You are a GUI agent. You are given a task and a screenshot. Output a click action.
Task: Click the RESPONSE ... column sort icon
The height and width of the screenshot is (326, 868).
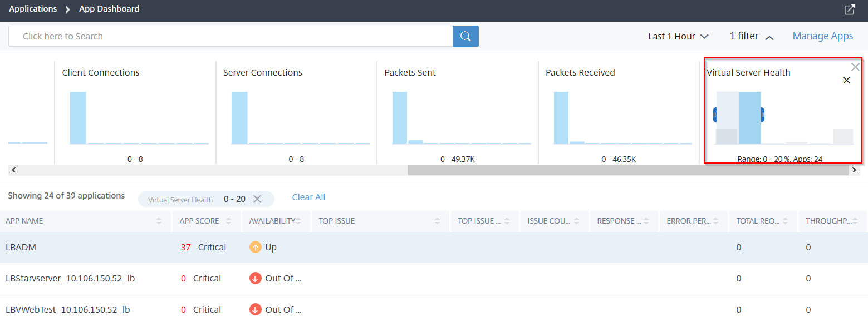tap(646, 221)
